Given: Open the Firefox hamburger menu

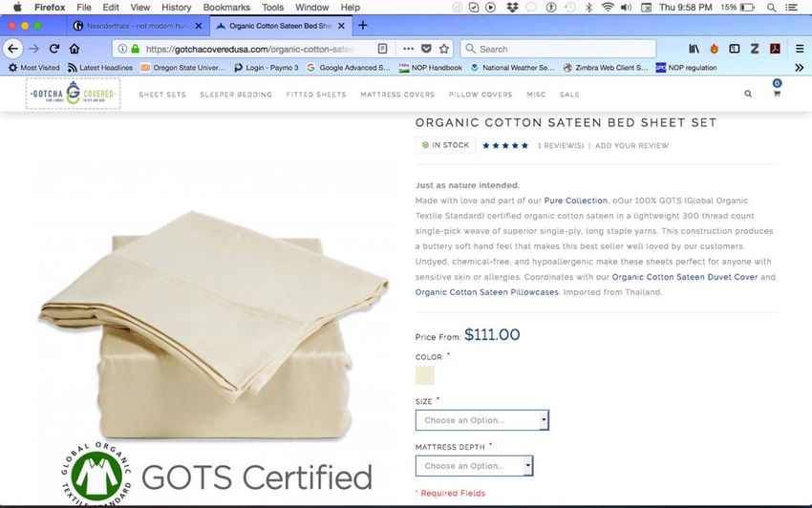Looking at the screenshot, I should [x=800, y=49].
